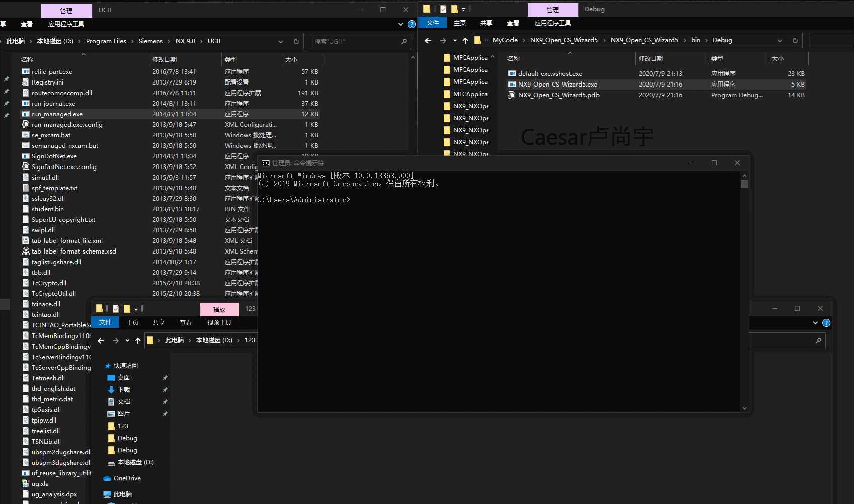Sort by 修改日期 column in UGII list
The width and height of the screenshot is (854, 504).
(164, 59)
